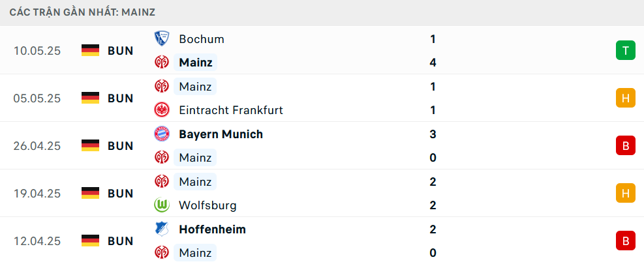The image size is (644, 264).
Task: Click the Eintracht Frankfurt eagle logo
Action: [x=162, y=110]
